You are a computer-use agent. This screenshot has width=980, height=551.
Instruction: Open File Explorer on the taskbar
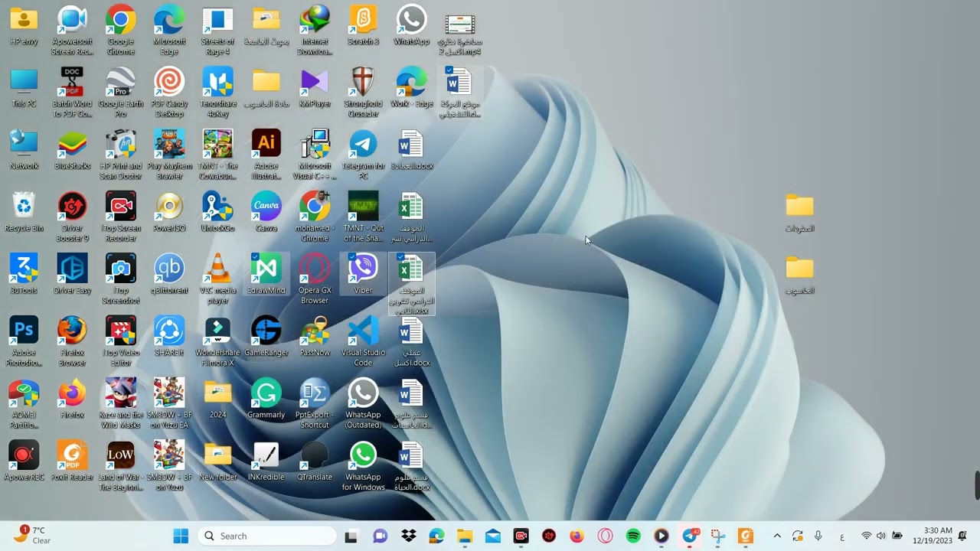[465, 536]
